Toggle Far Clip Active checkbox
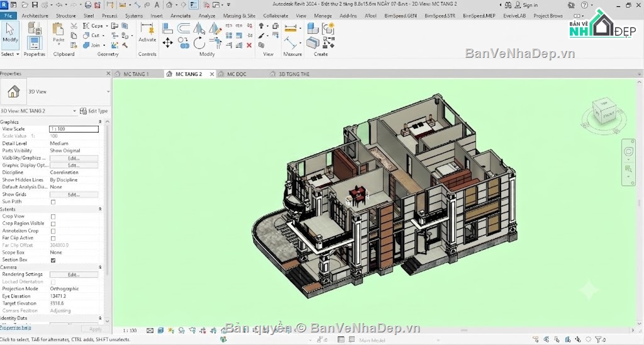This screenshot has width=644, height=345. tap(53, 238)
